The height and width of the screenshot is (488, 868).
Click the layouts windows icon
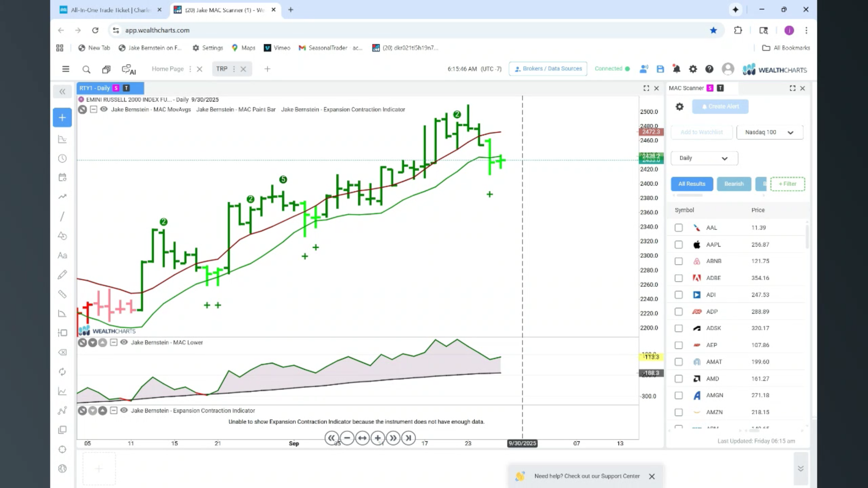106,69
